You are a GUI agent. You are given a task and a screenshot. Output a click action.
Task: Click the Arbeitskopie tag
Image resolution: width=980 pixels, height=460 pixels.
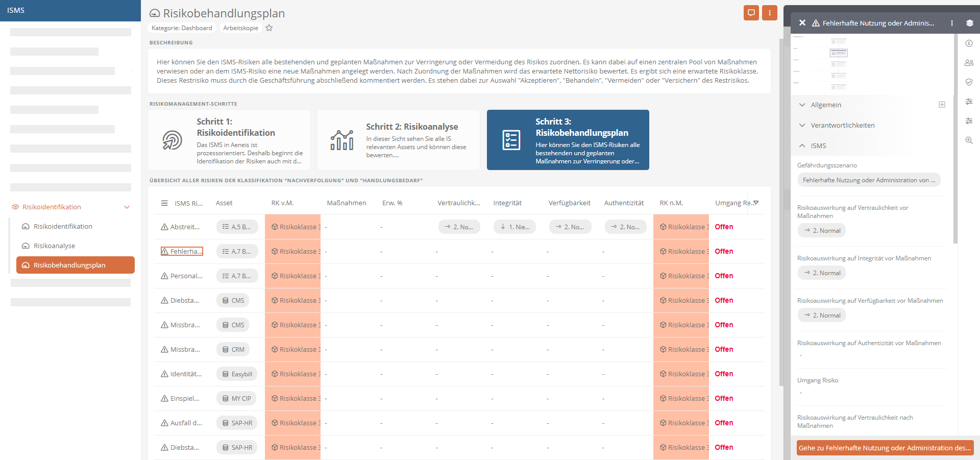[240, 28]
